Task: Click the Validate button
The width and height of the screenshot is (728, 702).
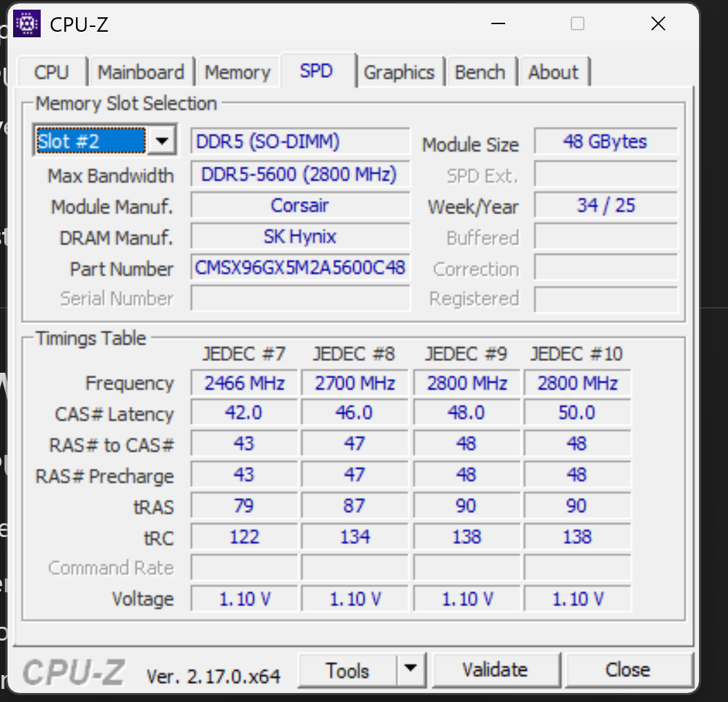Action: point(495,670)
